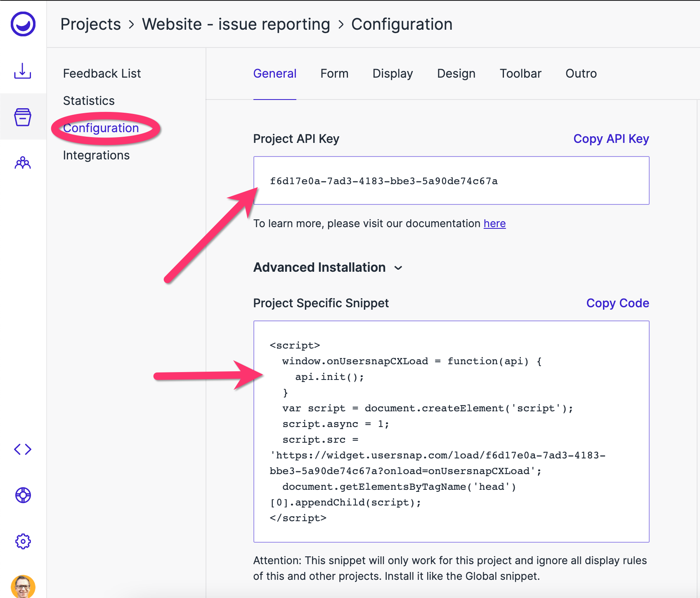Click the Projects breadcrumb link
The width and height of the screenshot is (700, 598).
tap(91, 24)
